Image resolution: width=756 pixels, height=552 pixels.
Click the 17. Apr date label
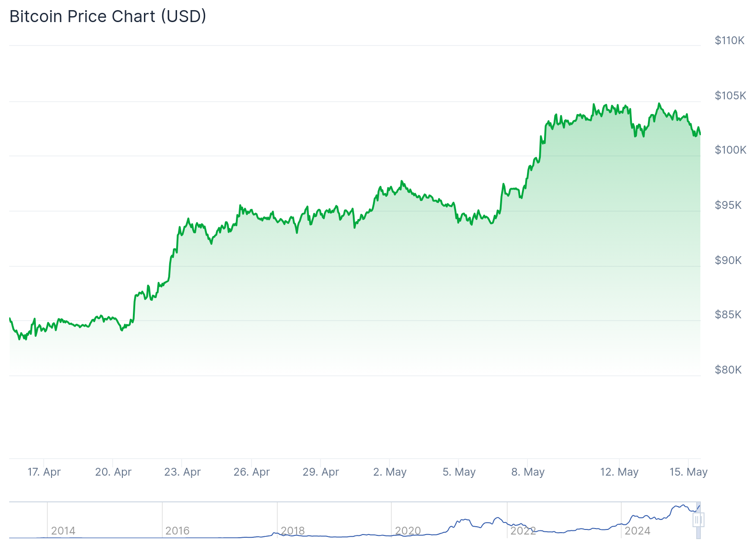pyautogui.click(x=44, y=472)
